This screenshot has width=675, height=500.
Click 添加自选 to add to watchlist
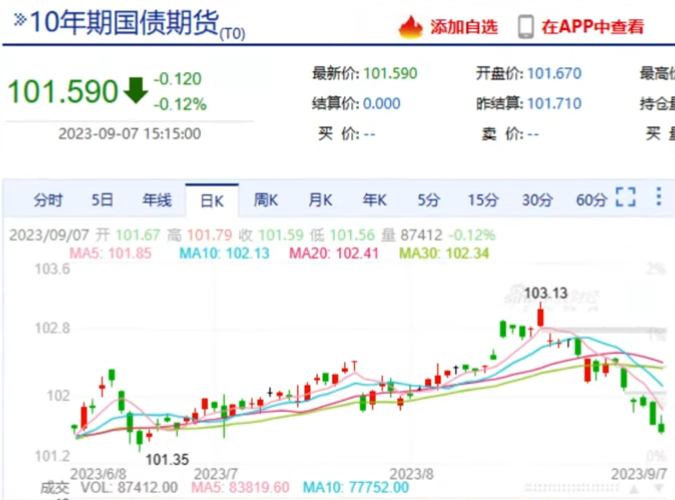coord(463,27)
